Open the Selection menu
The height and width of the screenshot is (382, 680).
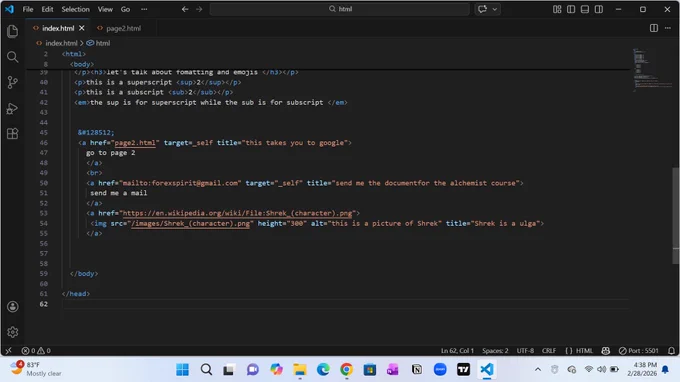point(75,9)
